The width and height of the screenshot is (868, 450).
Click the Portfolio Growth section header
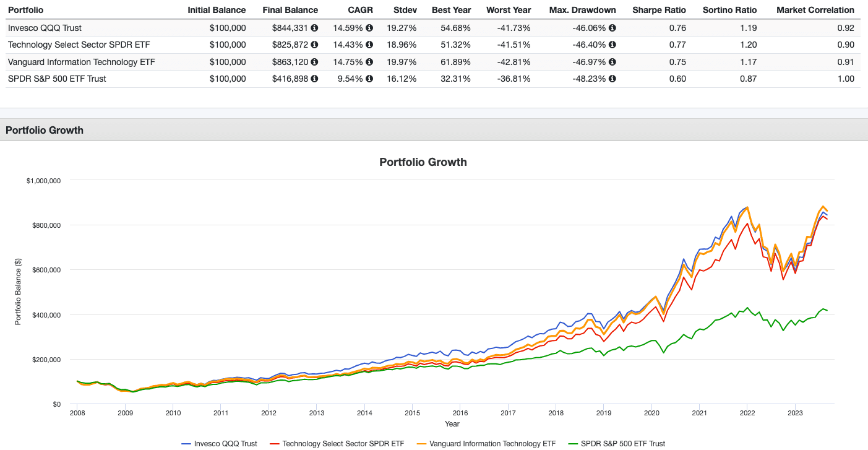click(45, 130)
